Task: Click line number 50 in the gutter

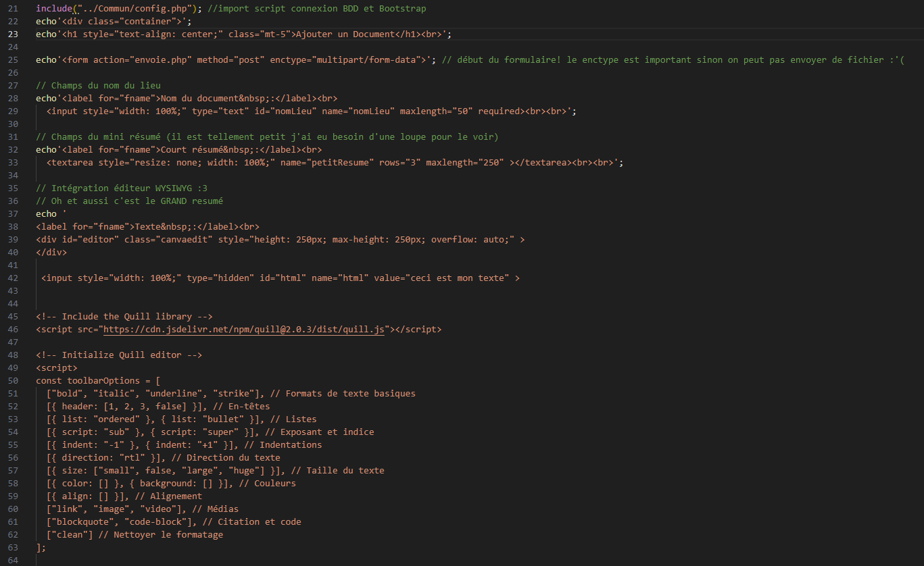Action: pos(13,381)
